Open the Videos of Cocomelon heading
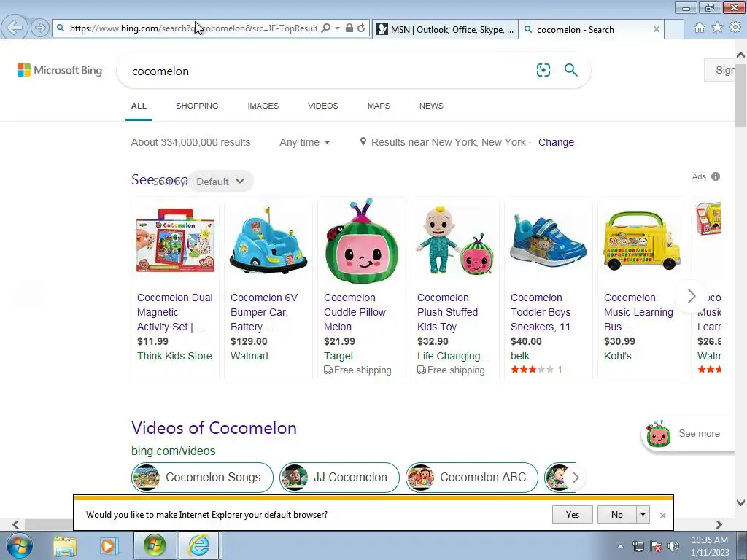 pos(214,427)
